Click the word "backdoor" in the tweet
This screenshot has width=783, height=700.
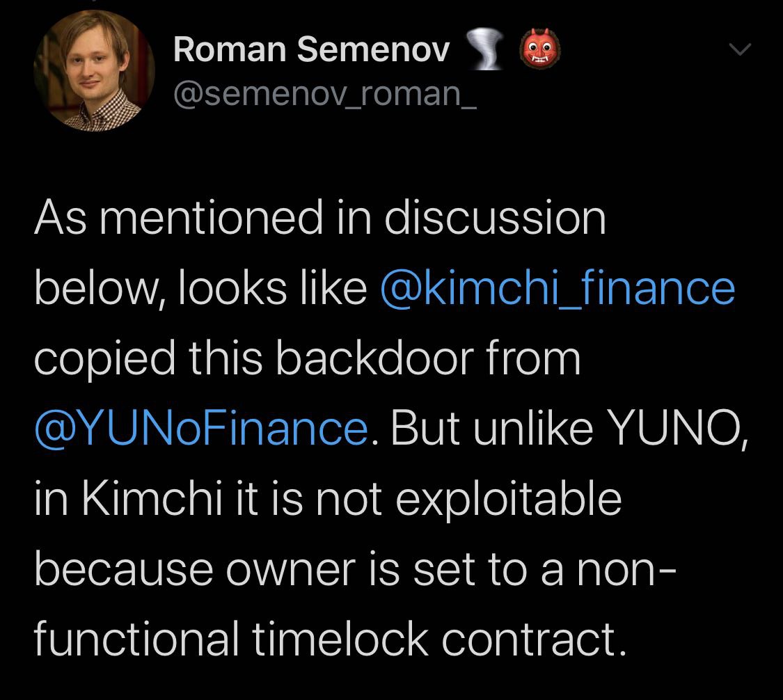tap(374, 358)
